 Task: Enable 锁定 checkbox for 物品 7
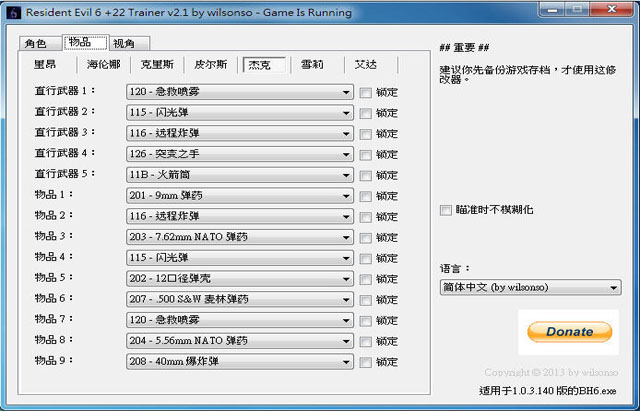pos(365,320)
